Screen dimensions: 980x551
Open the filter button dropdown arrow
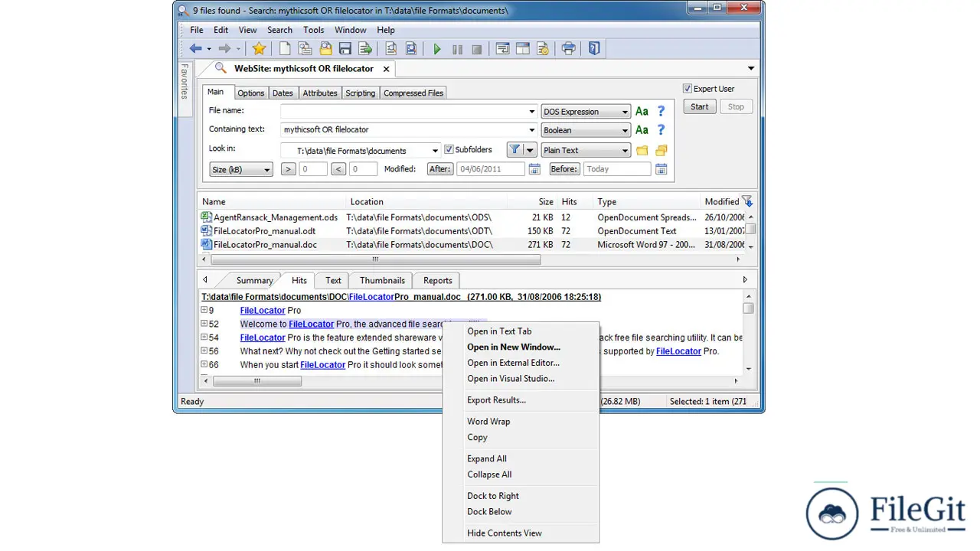tap(530, 150)
